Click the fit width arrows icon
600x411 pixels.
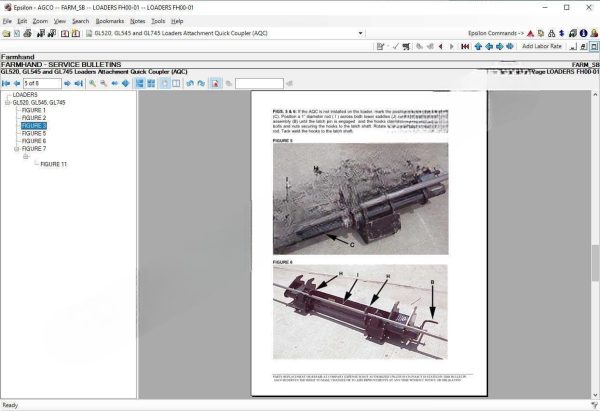[114, 83]
